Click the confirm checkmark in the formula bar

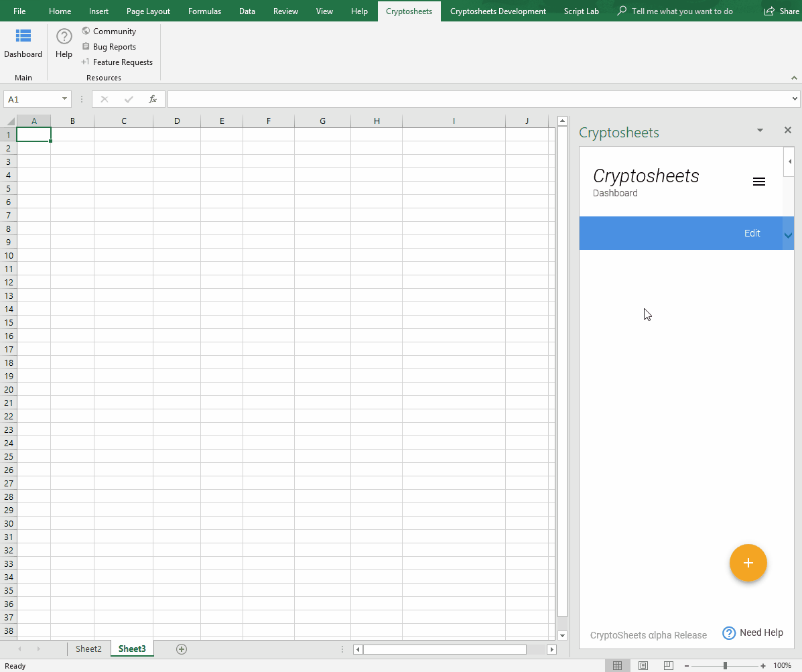pos(129,99)
